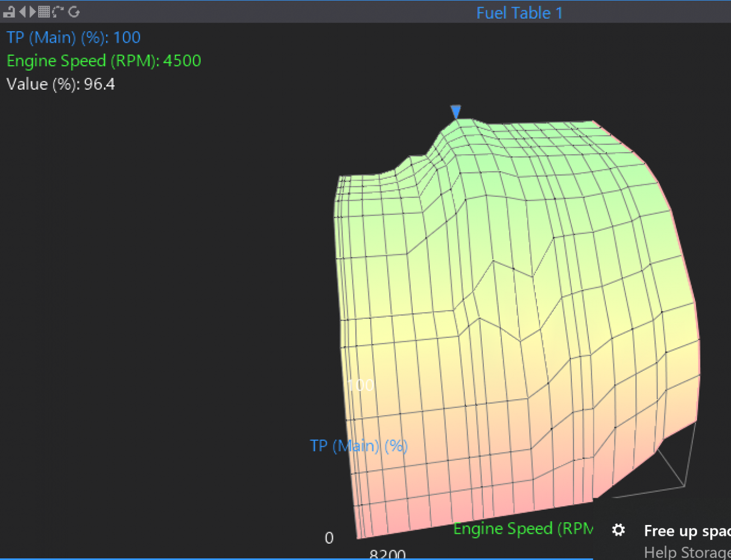
Task: Click the 8200 RPM axis tick label
Action: pos(387,554)
